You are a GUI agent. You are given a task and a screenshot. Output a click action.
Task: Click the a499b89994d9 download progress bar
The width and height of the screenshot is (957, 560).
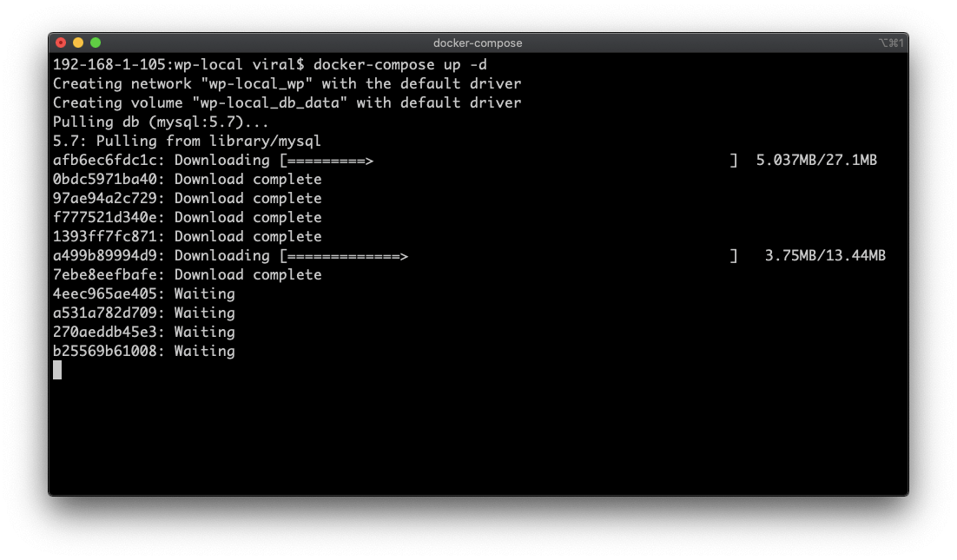tap(509, 255)
